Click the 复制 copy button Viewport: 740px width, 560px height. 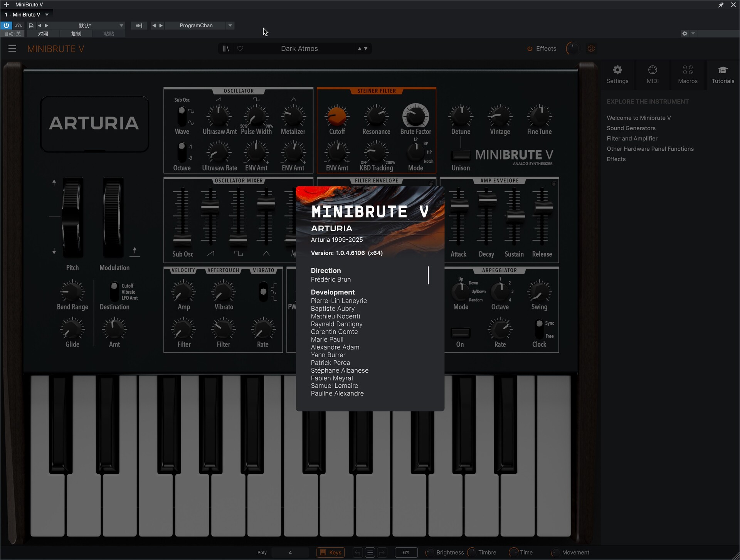(76, 34)
